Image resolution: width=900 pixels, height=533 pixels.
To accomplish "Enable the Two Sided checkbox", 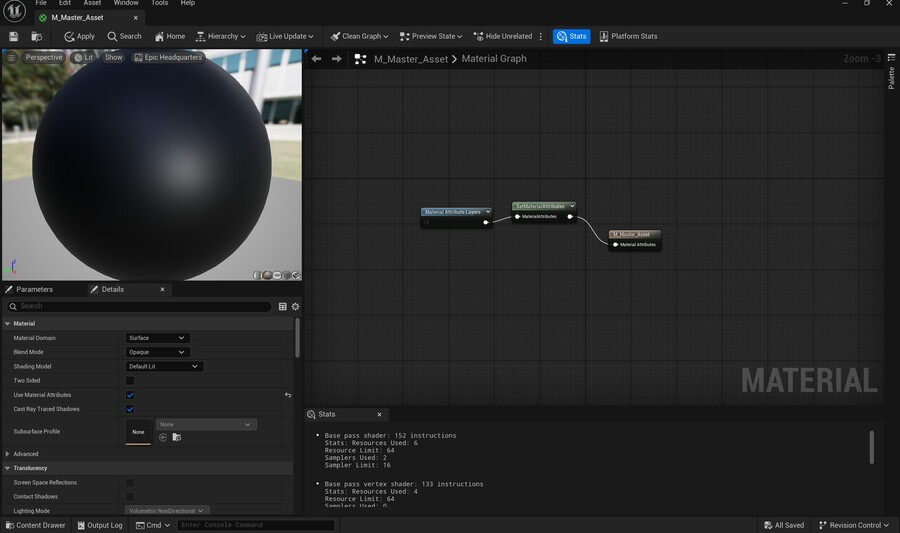I will point(130,381).
